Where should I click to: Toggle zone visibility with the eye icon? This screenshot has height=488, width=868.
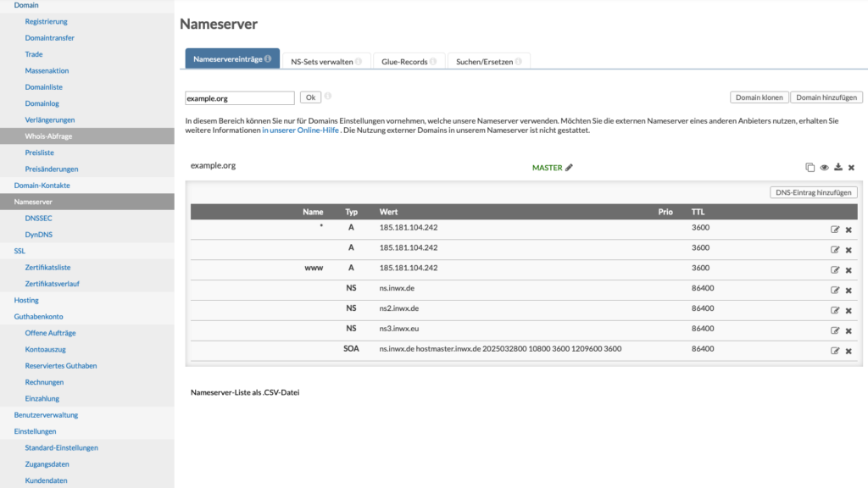coord(824,167)
